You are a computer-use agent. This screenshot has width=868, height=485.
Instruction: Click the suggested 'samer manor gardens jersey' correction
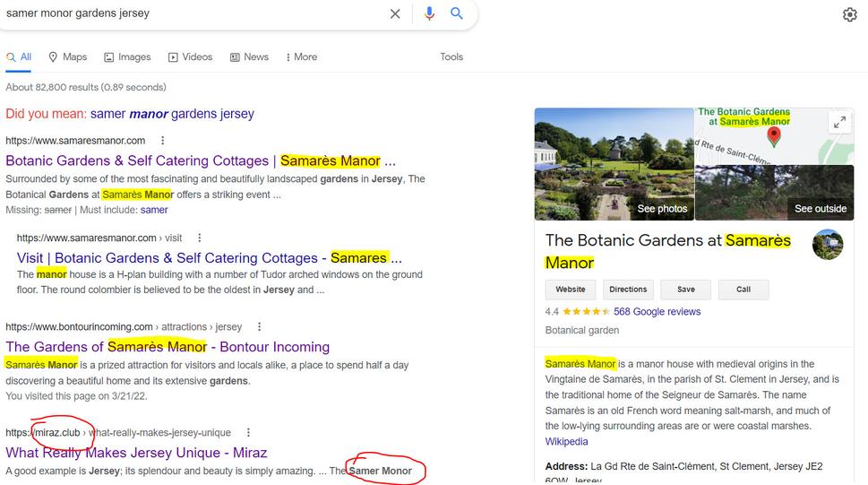coord(172,114)
